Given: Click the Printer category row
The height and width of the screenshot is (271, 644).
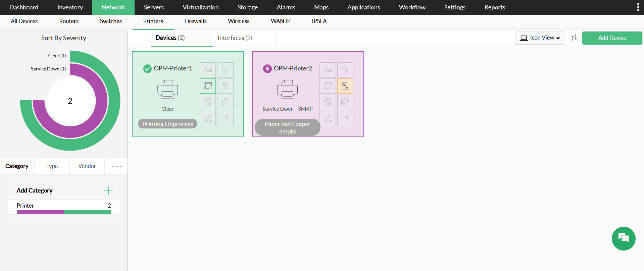Looking at the screenshot, I should (x=64, y=207).
